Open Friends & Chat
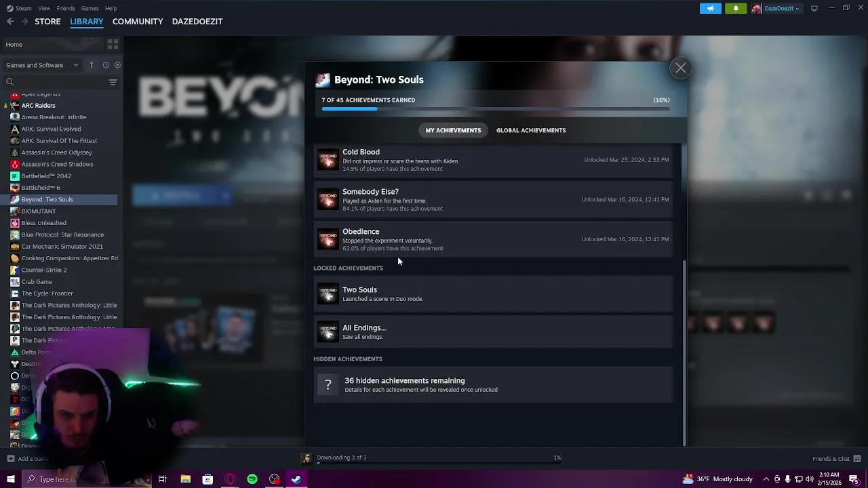 tap(836, 459)
